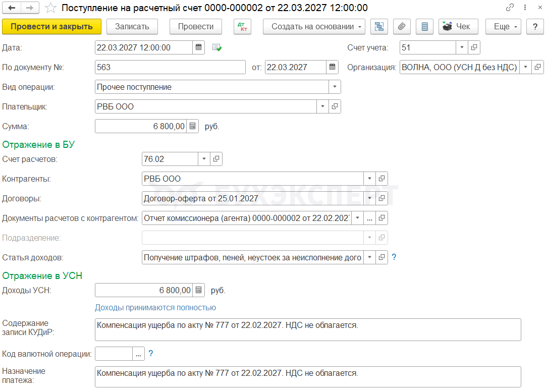
Task: Click the Провести button
Action: (x=196, y=26)
